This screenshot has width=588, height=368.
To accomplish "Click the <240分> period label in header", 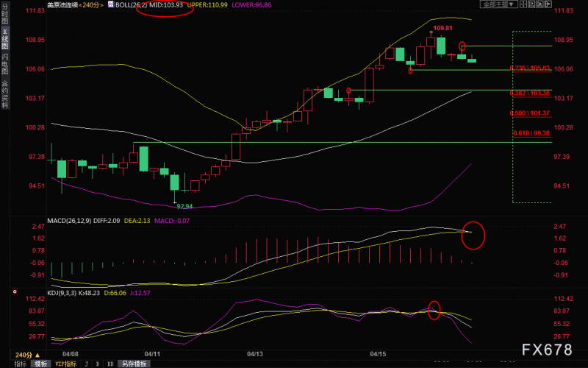I will click(91, 5).
